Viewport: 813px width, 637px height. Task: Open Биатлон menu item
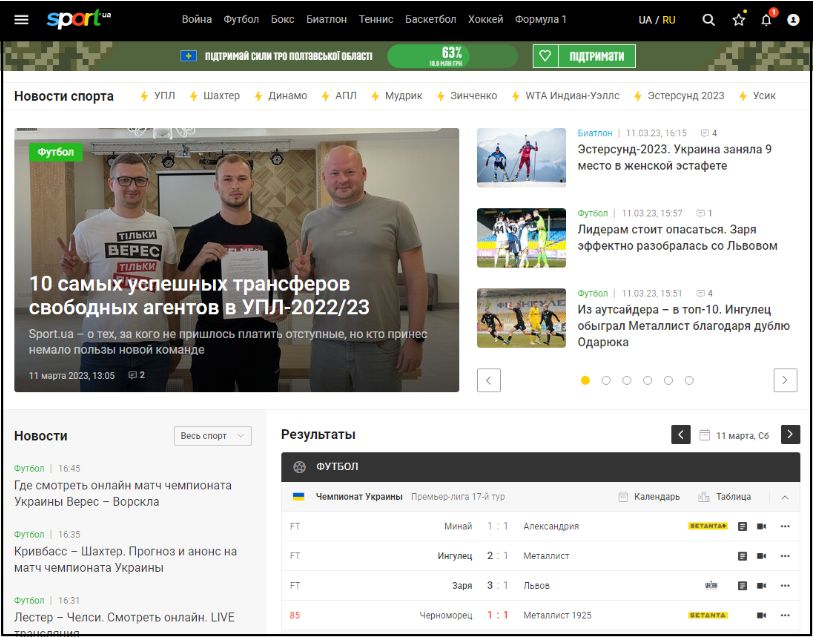(327, 20)
